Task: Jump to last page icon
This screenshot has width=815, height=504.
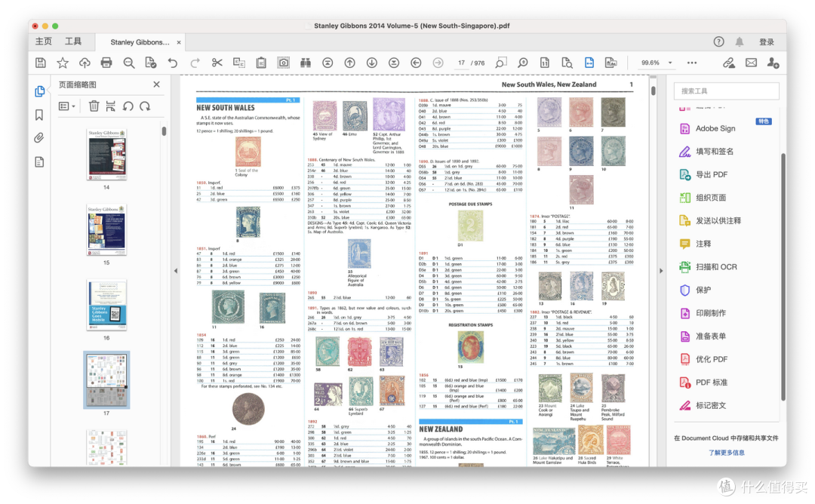Action: click(394, 63)
